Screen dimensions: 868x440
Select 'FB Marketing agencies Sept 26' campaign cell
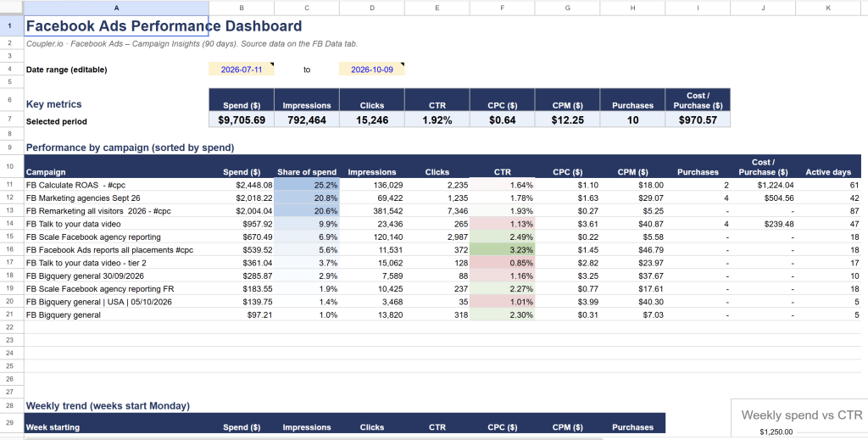tap(116, 198)
